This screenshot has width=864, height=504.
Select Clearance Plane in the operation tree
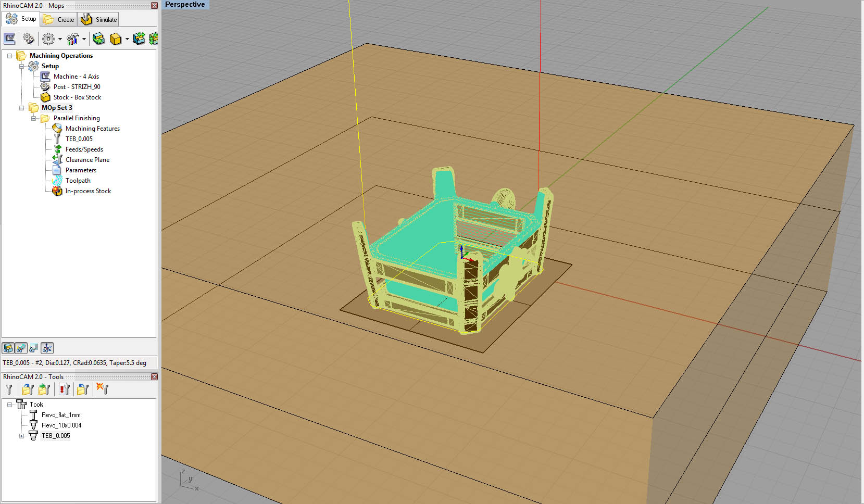pyautogui.click(x=87, y=160)
